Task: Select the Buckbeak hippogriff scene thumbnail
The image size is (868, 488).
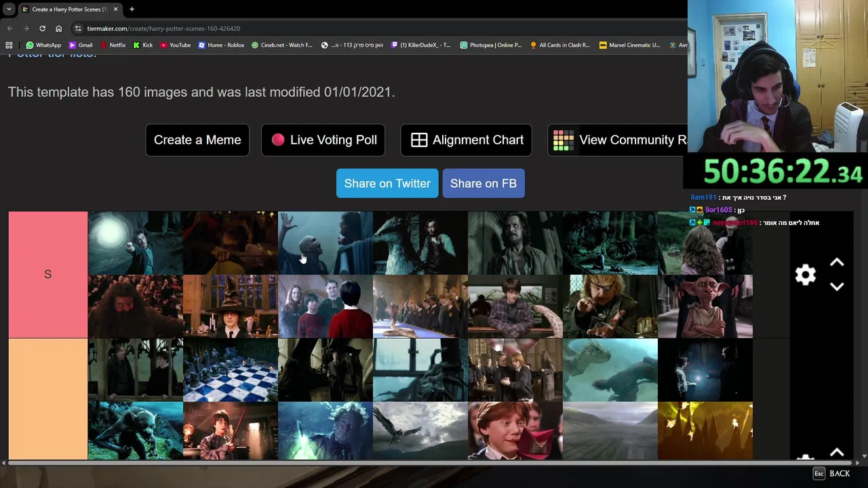Action: (x=420, y=243)
